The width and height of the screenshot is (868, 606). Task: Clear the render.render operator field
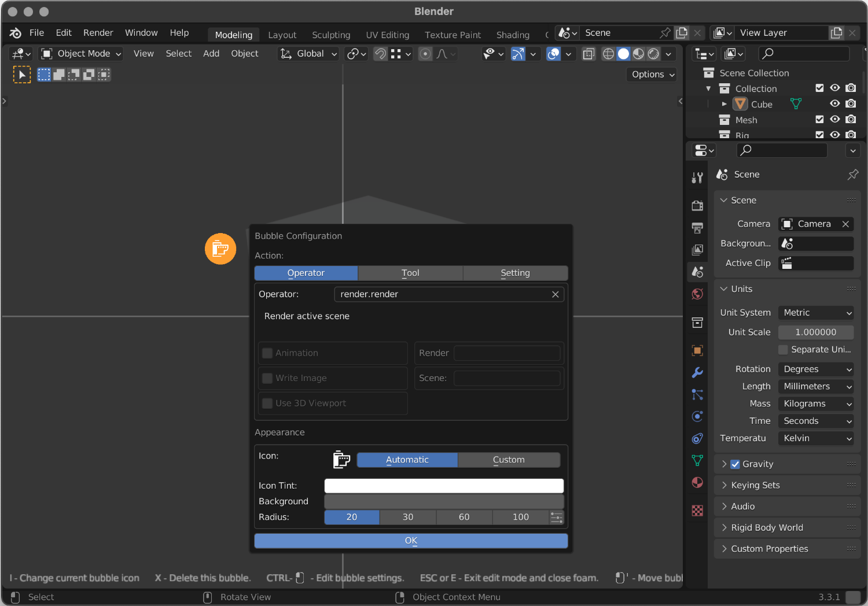coord(555,294)
